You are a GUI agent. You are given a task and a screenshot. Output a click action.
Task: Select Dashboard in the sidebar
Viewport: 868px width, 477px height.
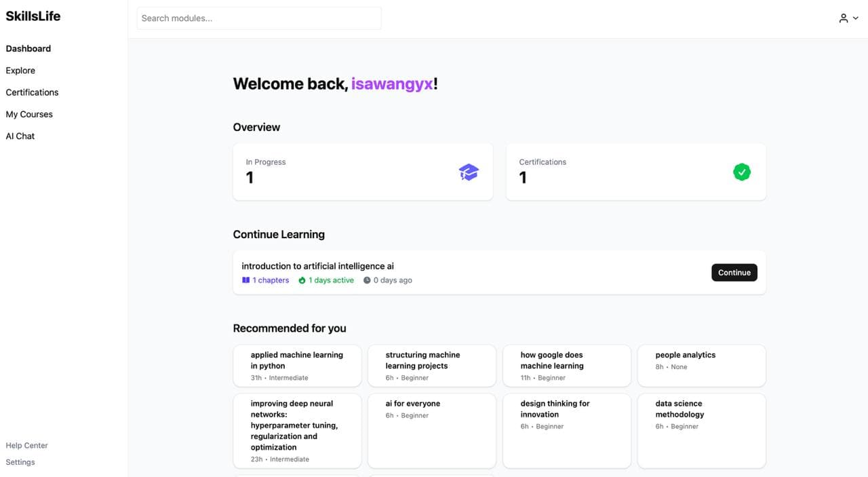28,49
